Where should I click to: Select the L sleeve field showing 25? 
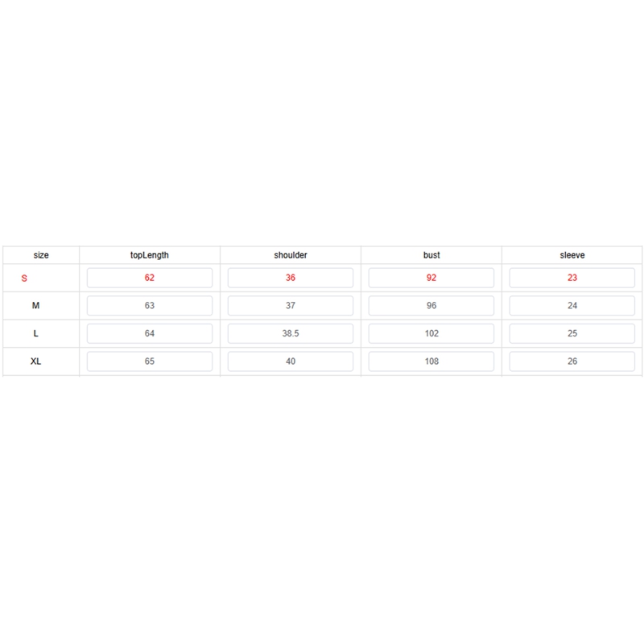(x=572, y=334)
